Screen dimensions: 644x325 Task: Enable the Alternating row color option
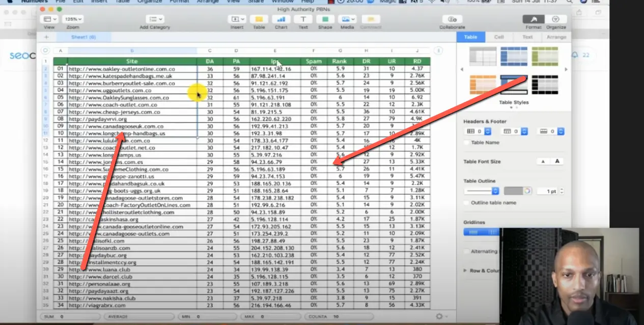467,251
